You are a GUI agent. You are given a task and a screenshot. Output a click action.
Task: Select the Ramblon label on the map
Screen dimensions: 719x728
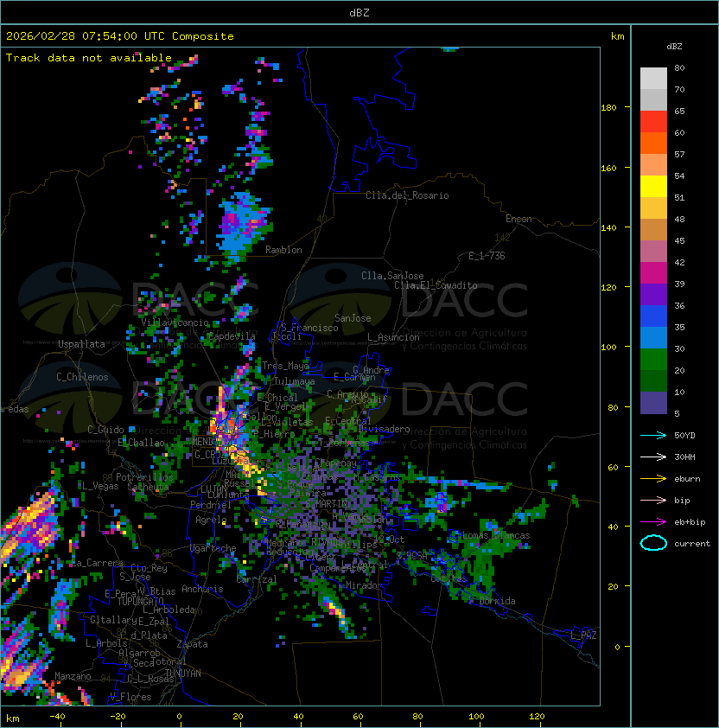pyautogui.click(x=283, y=250)
